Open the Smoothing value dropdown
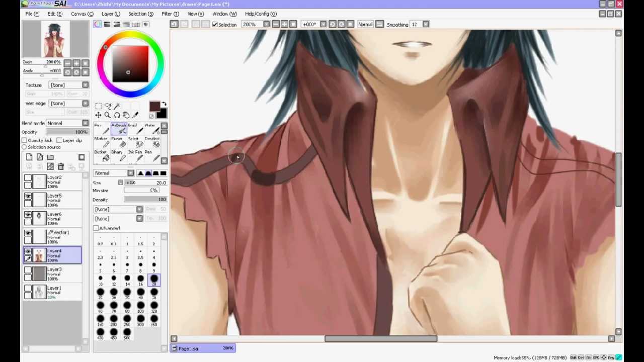The width and height of the screenshot is (644, 362). [x=426, y=24]
